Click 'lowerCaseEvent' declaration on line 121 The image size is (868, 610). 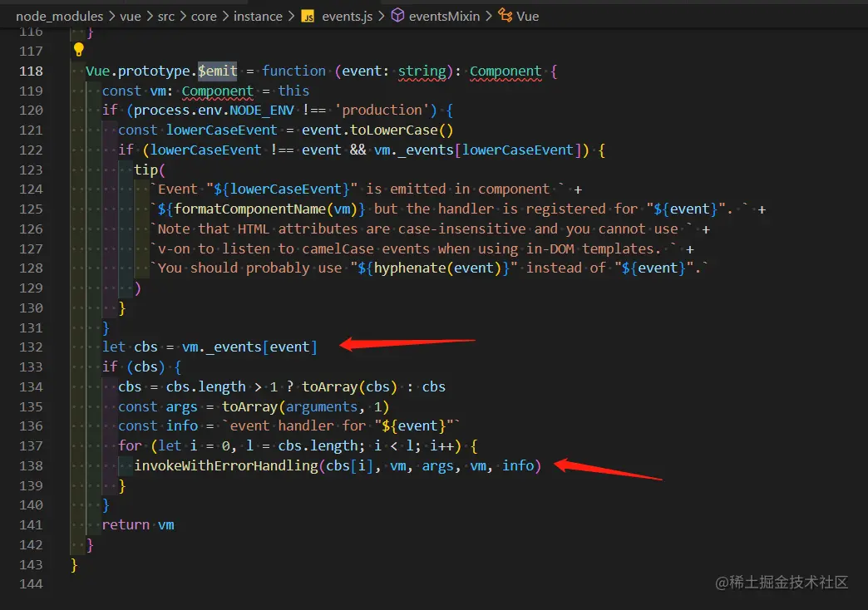(x=221, y=130)
